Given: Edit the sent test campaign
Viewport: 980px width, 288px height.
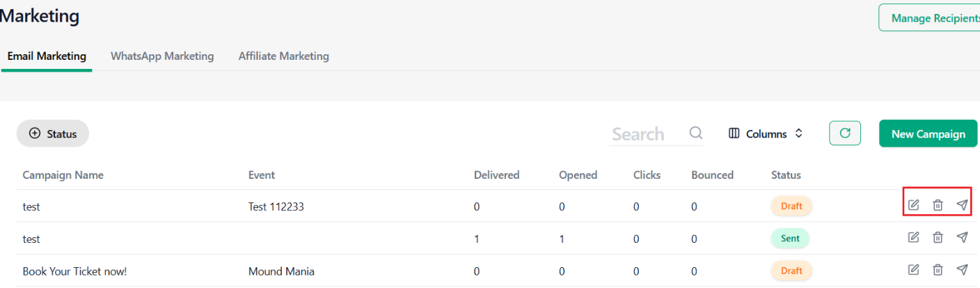Looking at the screenshot, I should [914, 237].
